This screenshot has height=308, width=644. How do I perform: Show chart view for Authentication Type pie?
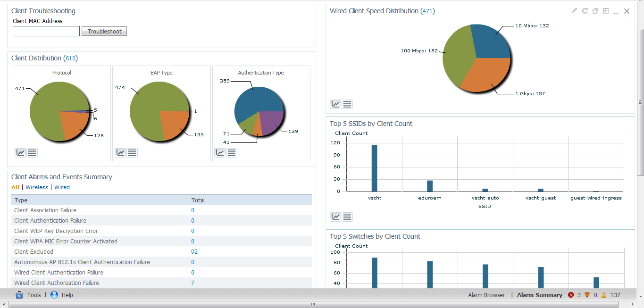pos(220,153)
